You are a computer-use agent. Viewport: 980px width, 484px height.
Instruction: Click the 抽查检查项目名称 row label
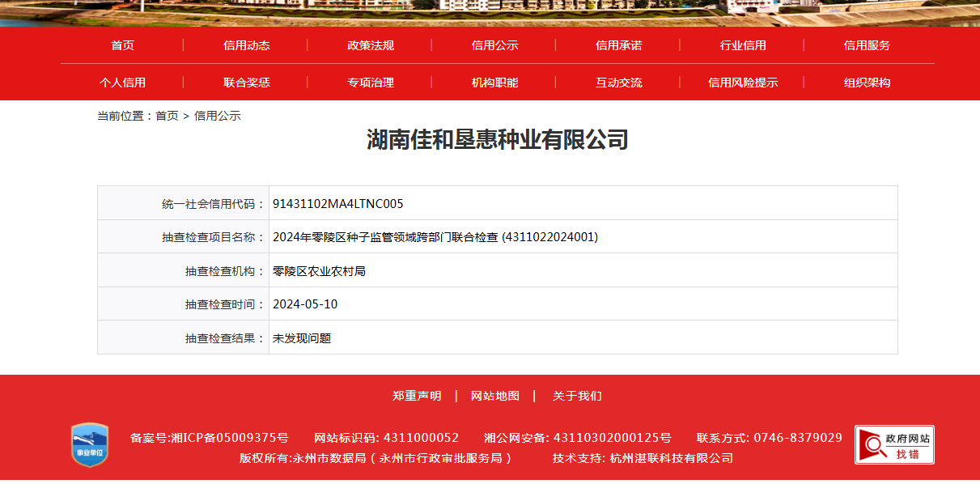(214, 237)
